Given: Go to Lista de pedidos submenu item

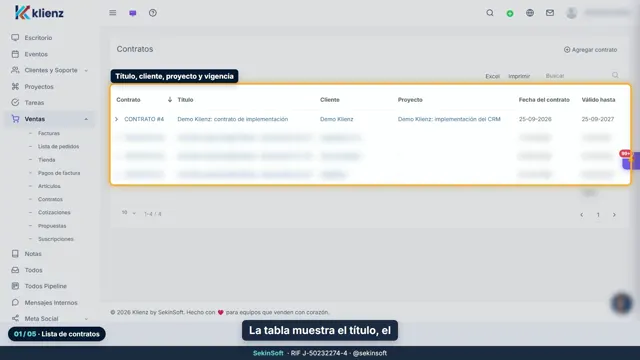Looking at the screenshot, I should [x=58, y=147].
